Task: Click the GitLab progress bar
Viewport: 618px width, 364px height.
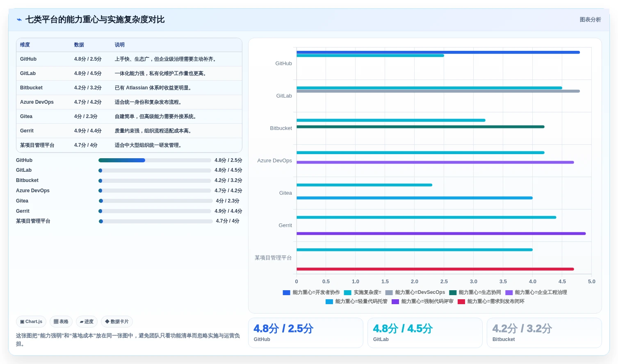Action: (155, 171)
